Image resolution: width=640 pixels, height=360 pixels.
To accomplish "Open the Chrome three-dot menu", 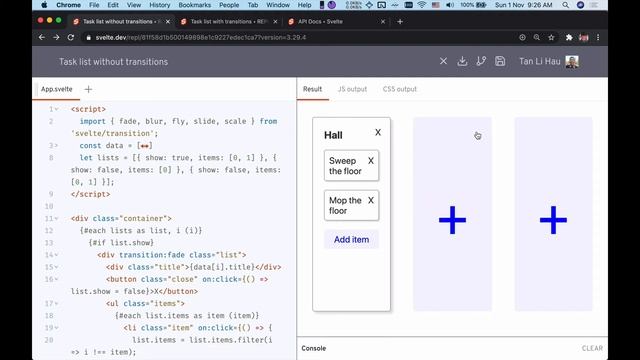I will click(x=598, y=38).
